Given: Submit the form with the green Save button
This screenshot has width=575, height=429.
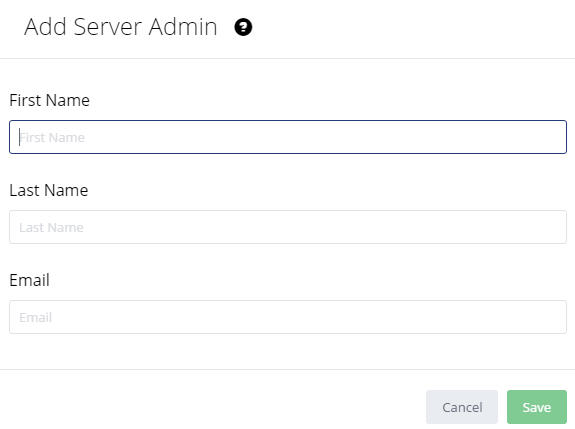Looking at the screenshot, I should point(537,407).
